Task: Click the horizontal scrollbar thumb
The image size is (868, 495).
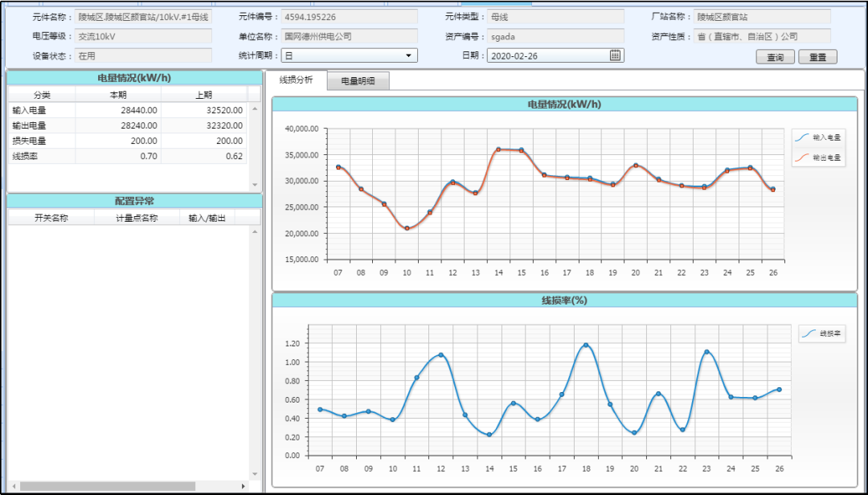Action: (108, 486)
